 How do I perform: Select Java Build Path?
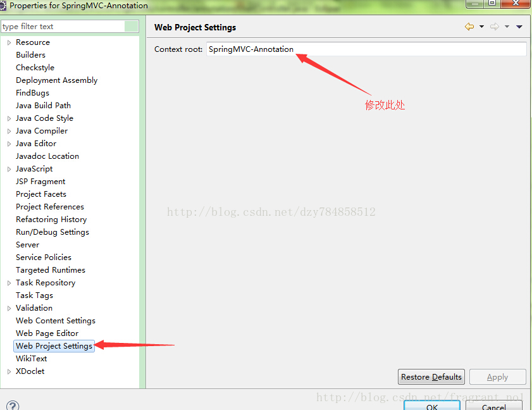point(43,106)
